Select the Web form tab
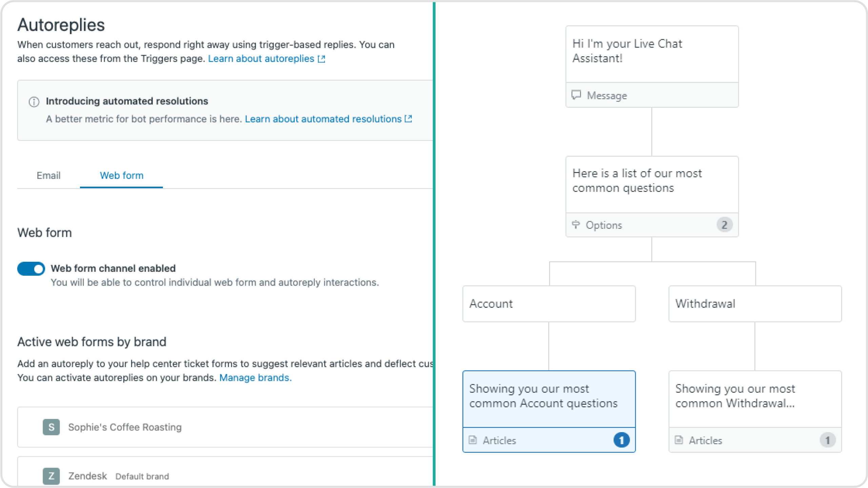 [121, 175]
